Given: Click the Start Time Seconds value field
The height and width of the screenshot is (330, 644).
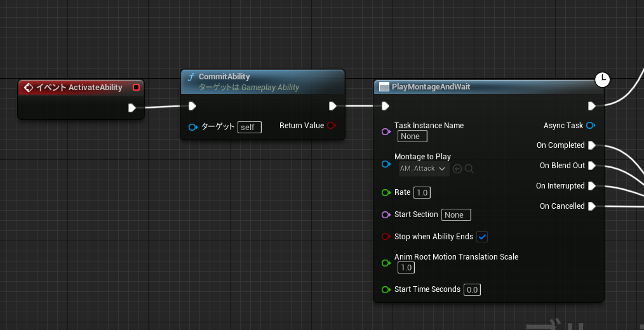Looking at the screenshot, I should (472, 290).
